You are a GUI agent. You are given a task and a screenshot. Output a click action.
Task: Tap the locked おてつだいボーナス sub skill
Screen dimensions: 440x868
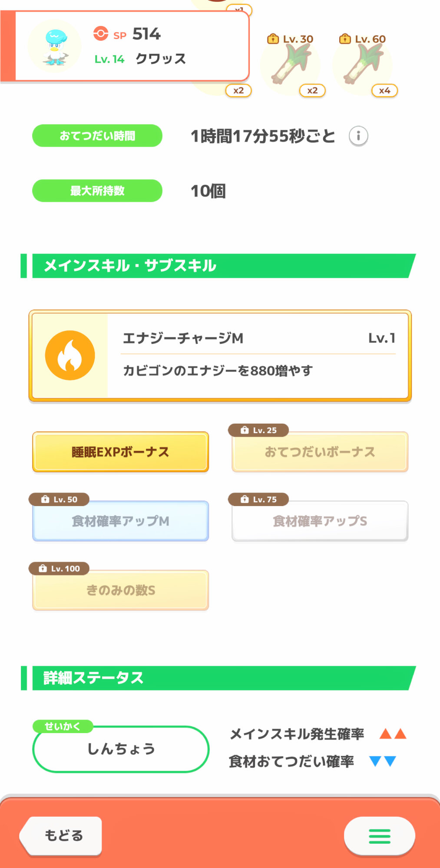pyautogui.click(x=320, y=452)
